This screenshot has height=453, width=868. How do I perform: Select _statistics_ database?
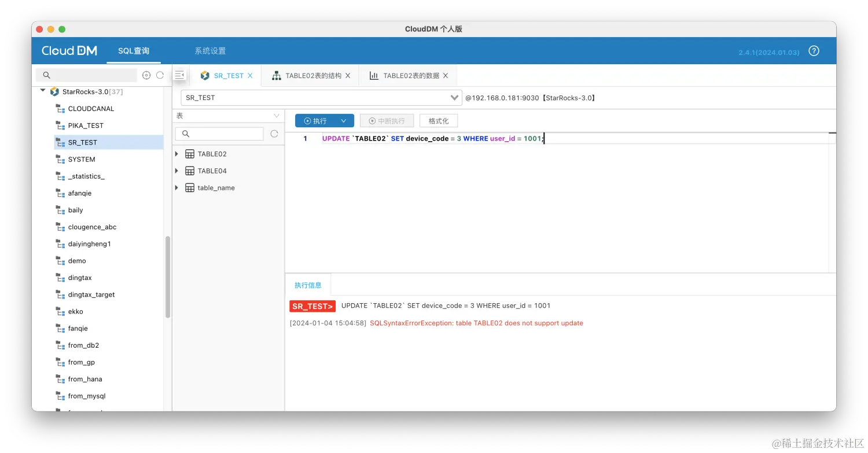[86, 176]
